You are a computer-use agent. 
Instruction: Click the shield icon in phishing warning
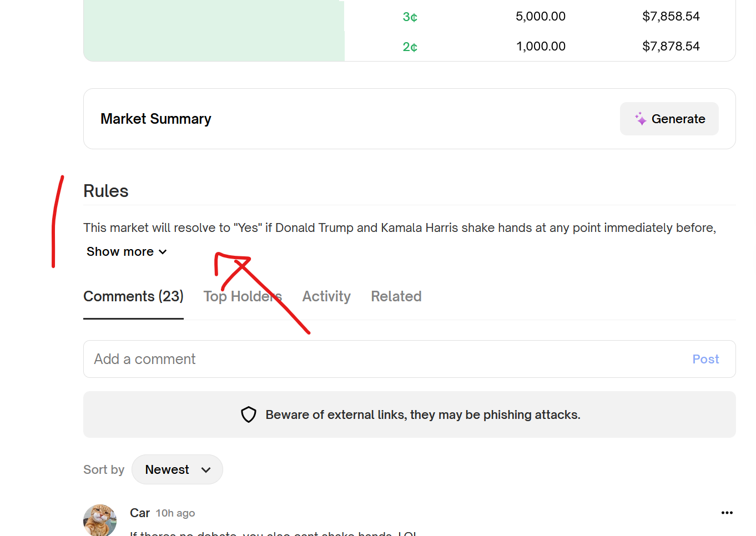[x=249, y=414]
